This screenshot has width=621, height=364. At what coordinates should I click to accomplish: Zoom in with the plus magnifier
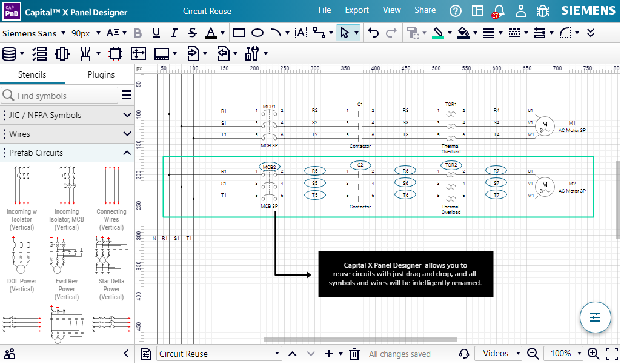(x=593, y=353)
